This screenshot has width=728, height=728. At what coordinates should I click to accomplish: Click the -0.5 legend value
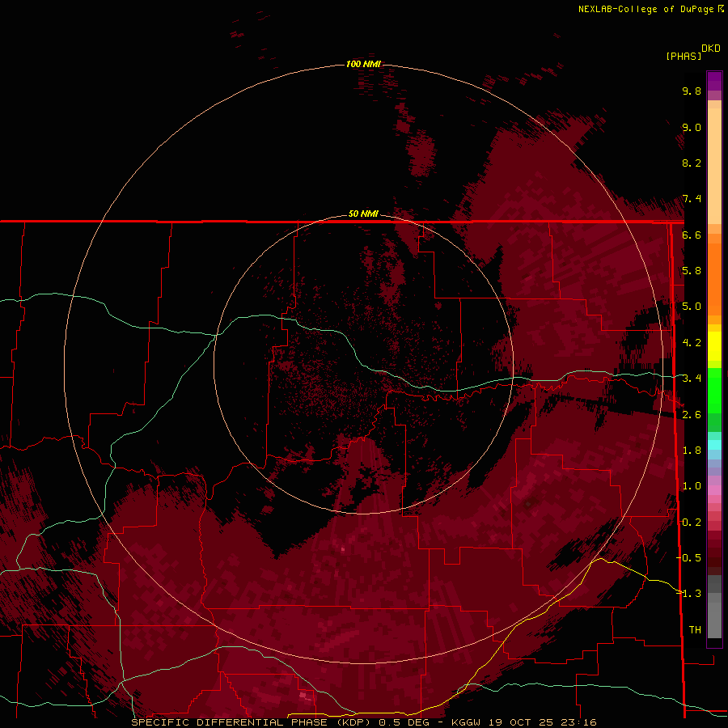pos(689,558)
